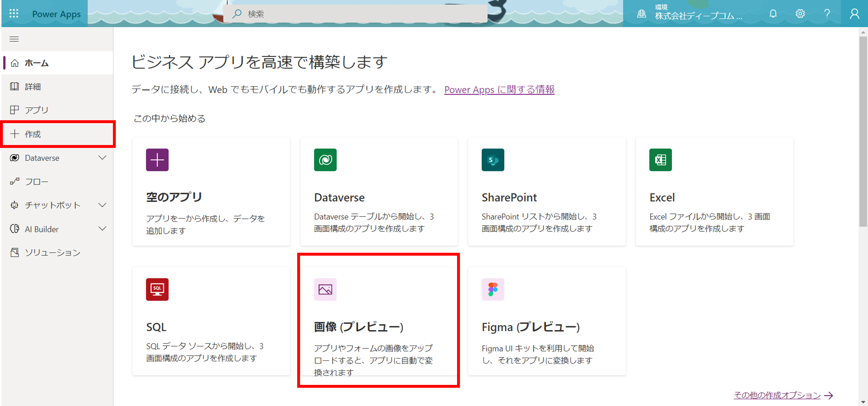The width and height of the screenshot is (868, 406).
Task: Collapse the navigation hamburger menu
Action: 14,39
